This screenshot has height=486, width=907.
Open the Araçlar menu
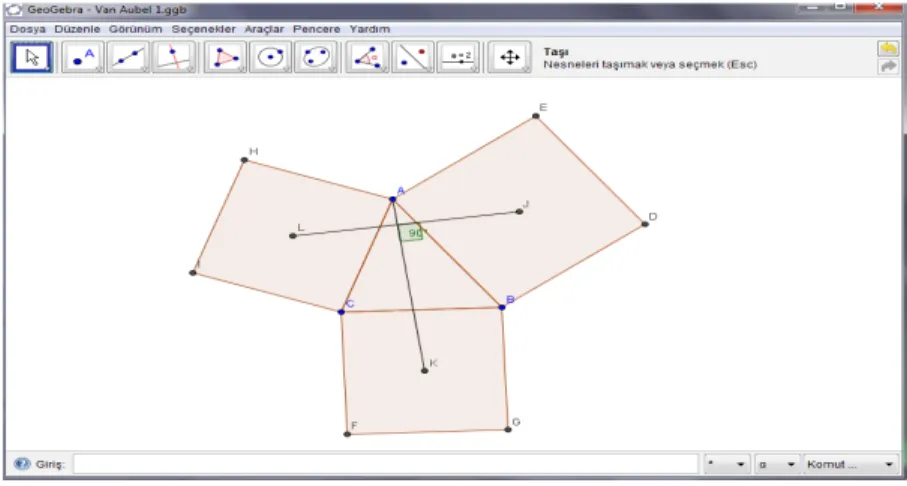(x=264, y=29)
